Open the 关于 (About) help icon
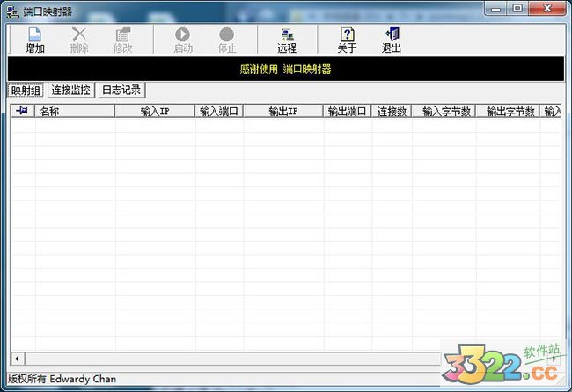 pos(347,40)
